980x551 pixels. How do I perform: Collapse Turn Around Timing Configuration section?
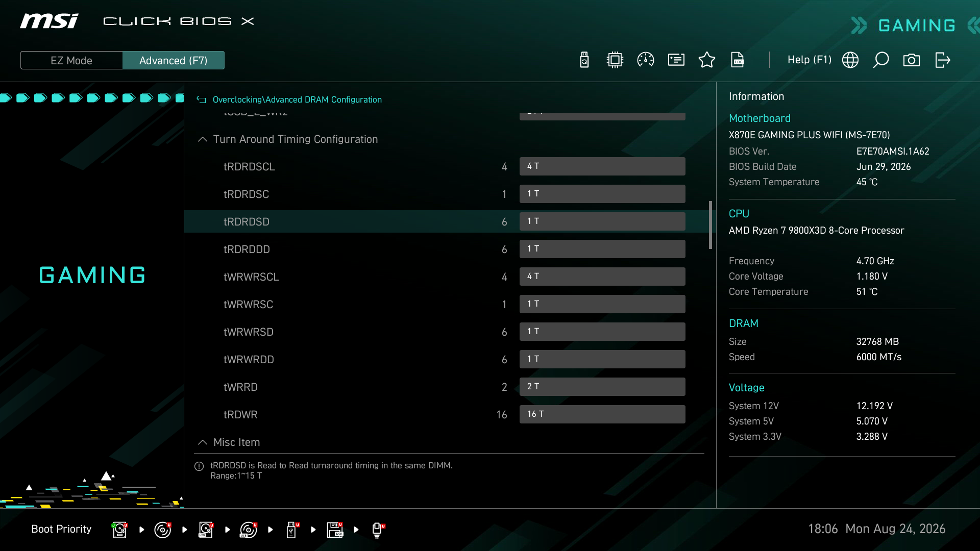(x=203, y=139)
